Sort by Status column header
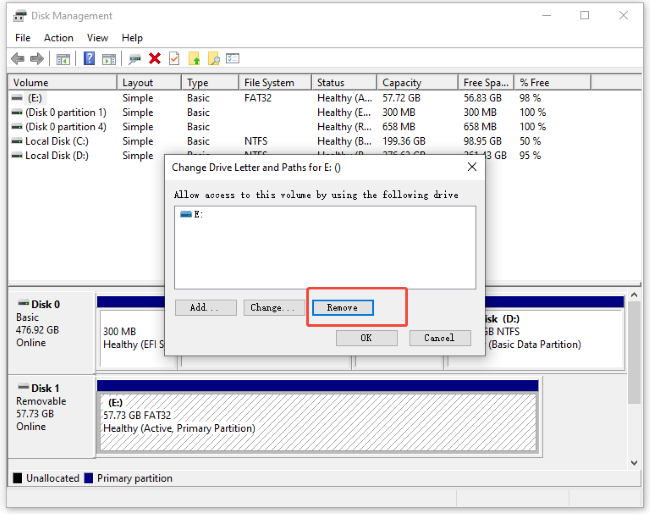The height and width of the screenshot is (514, 650). [344, 82]
